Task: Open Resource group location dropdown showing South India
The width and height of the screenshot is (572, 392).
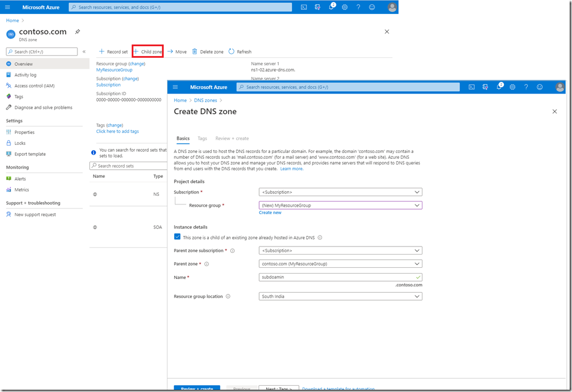Action: point(341,296)
